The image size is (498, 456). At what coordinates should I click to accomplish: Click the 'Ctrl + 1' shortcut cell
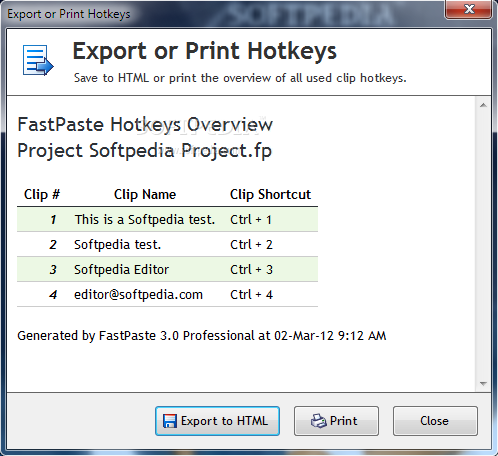251,219
